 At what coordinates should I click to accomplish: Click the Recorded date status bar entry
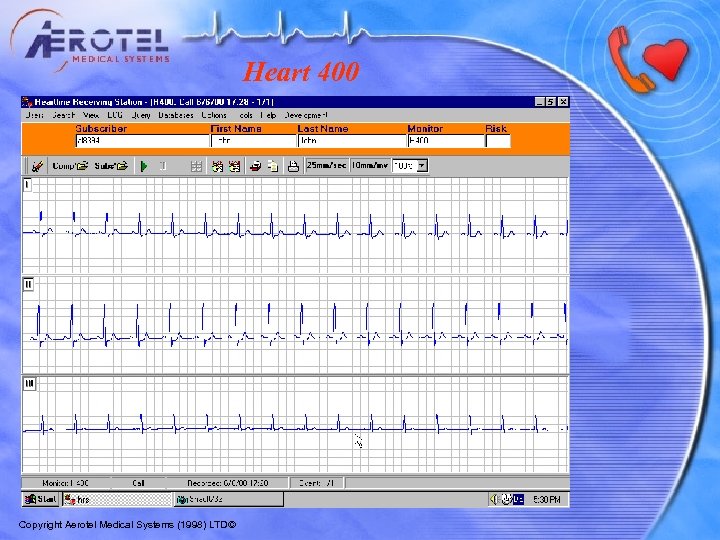228,483
